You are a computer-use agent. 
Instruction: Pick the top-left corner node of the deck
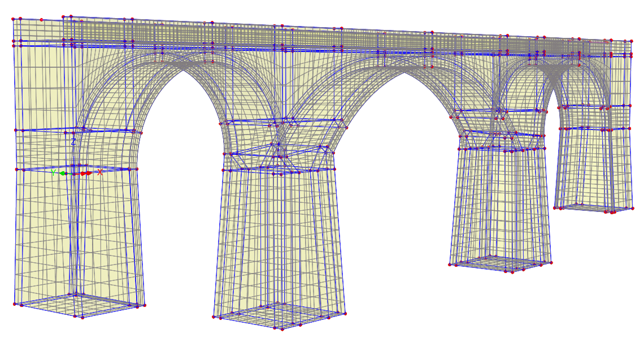tap(13, 19)
